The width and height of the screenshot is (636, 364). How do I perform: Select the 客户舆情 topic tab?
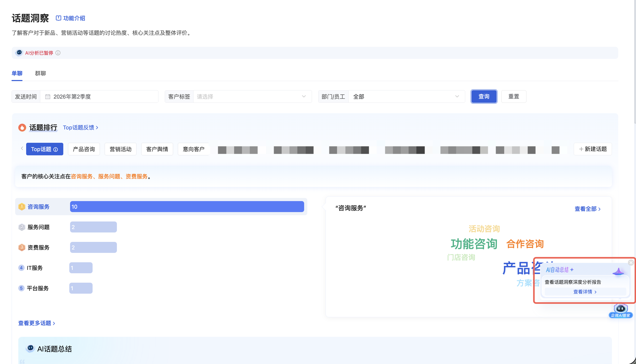click(157, 149)
